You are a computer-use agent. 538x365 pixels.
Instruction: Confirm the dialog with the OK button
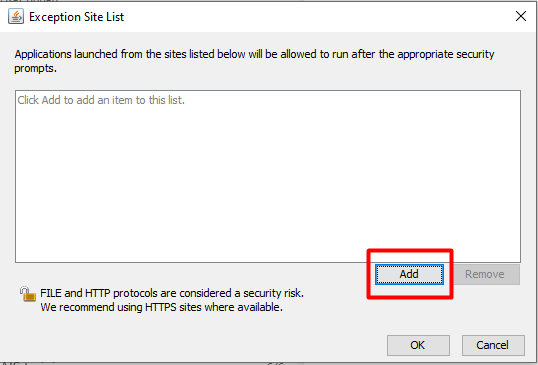pos(418,345)
